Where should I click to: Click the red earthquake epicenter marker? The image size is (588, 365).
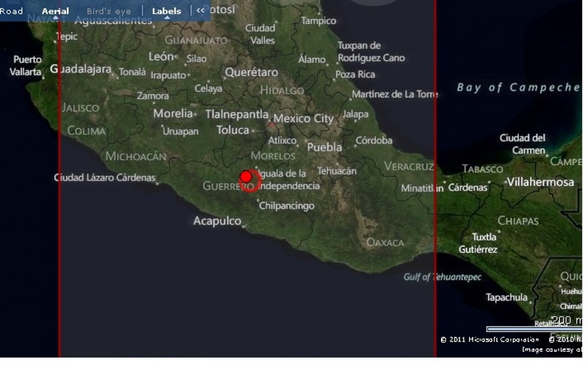[246, 177]
